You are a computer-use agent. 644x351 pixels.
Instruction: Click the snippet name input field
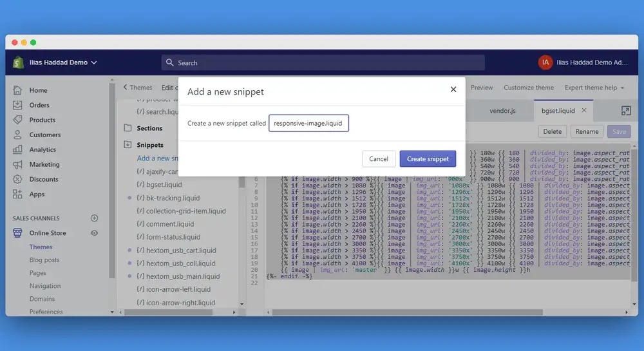coord(308,123)
